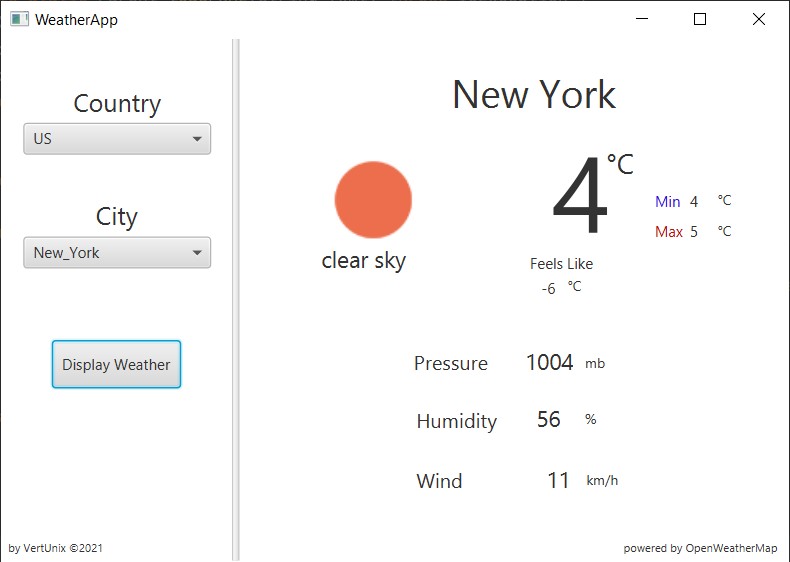Maximize the WeatherApp window
This screenshot has height=562, width=790.
pos(700,19)
